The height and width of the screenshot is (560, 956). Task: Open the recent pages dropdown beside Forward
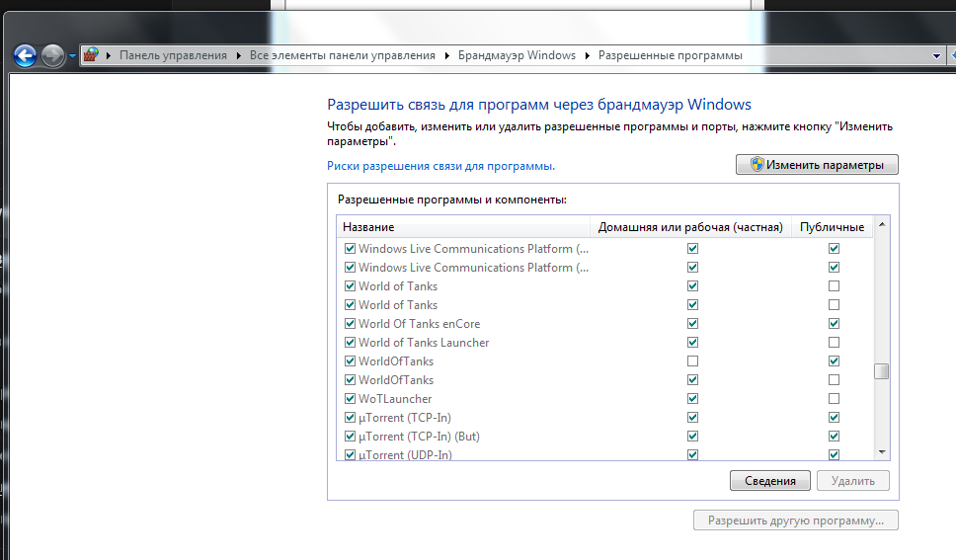72,56
